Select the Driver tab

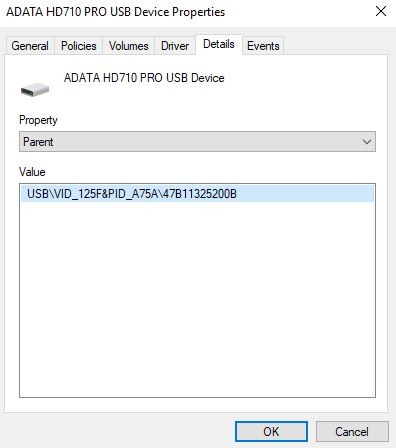(175, 46)
